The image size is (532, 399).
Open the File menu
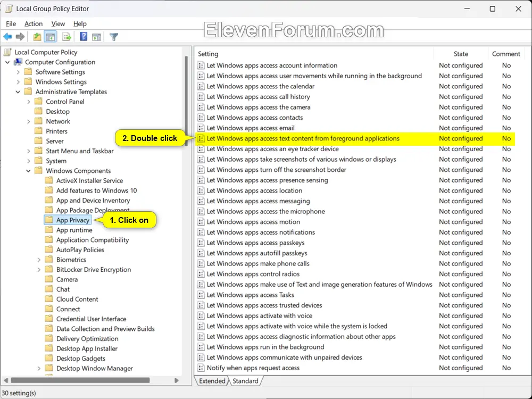(11, 24)
